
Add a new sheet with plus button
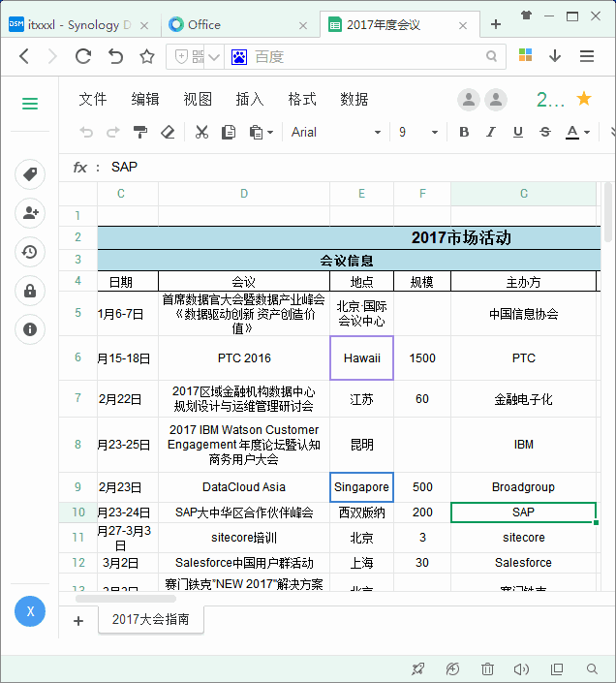78,621
